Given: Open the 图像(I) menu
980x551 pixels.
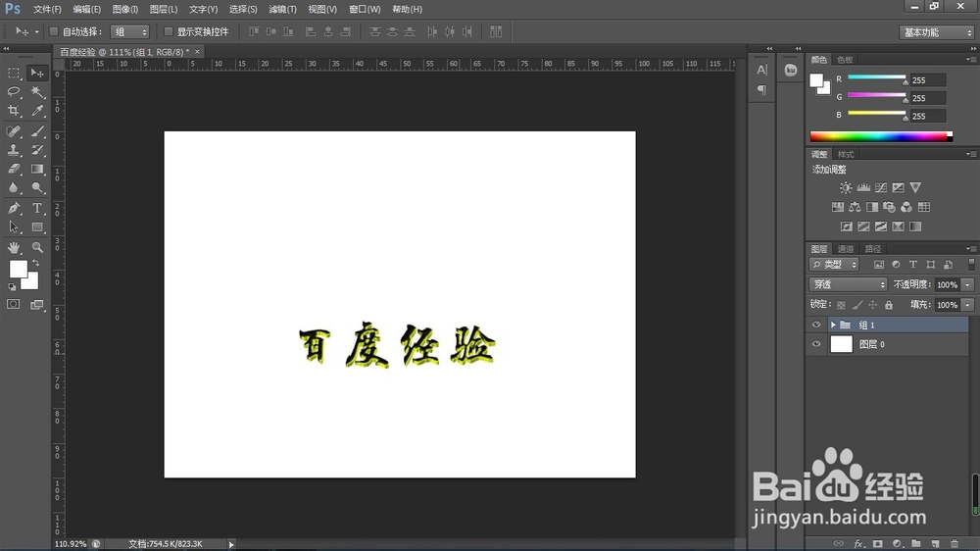Looking at the screenshot, I should pyautogui.click(x=125, y=10).
